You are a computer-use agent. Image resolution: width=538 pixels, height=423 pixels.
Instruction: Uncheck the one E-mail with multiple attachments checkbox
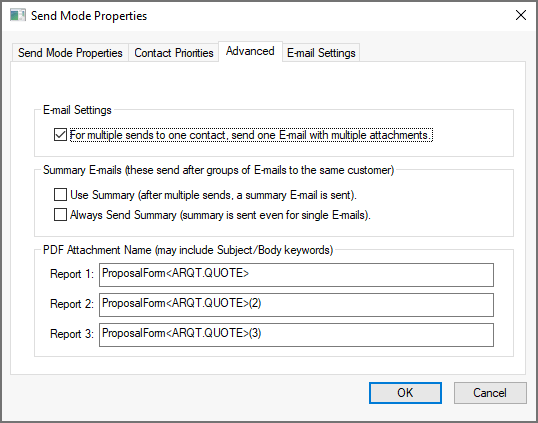pos(60,135)
